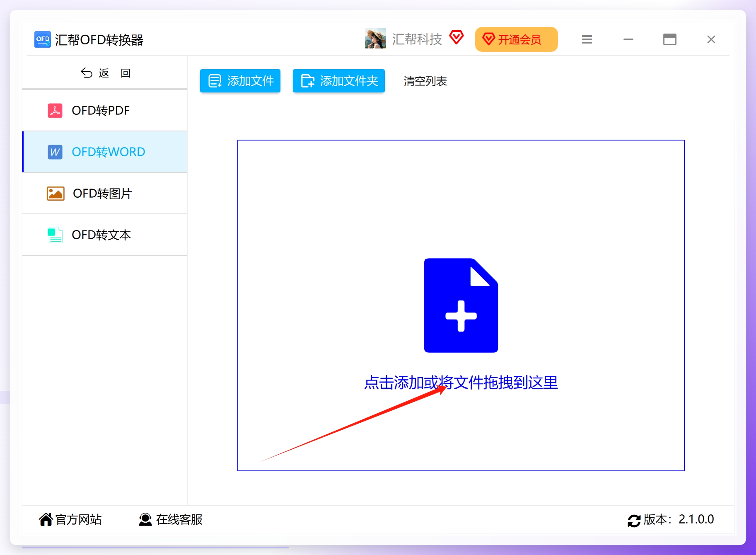The width and height of the screenshot is (756, 555).
Task: Minimize the converter window
Action: (x=628, y=39)
